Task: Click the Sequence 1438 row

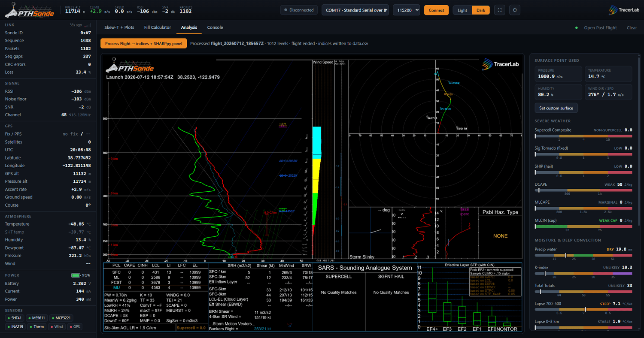Action: (48, 41)
